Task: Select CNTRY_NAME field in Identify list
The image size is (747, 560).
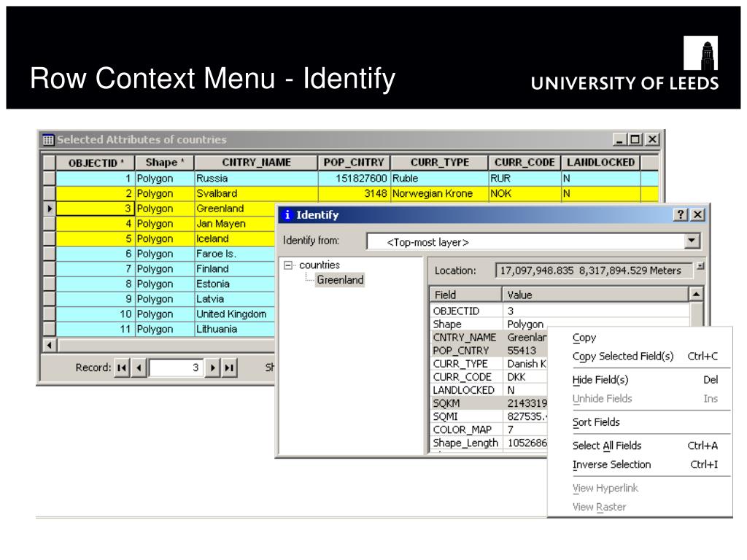Action: (x=465, y=338)
